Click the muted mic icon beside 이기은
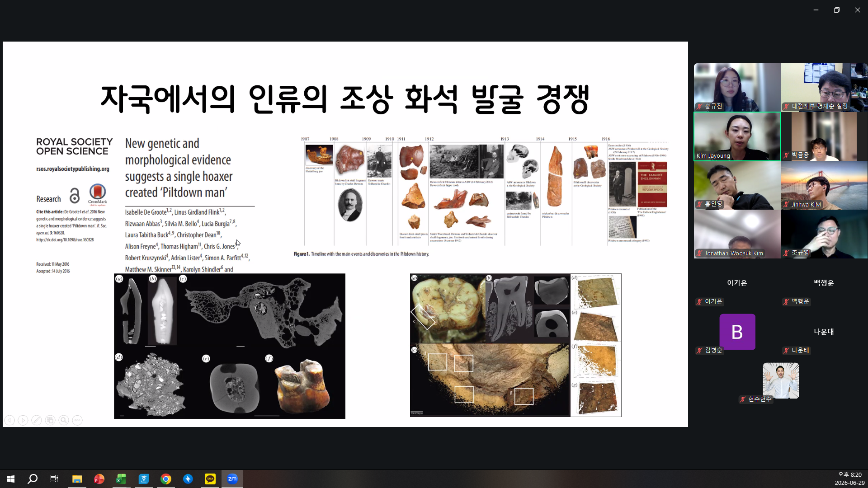This screenshot has width=868, height=488. pos(700,302)
